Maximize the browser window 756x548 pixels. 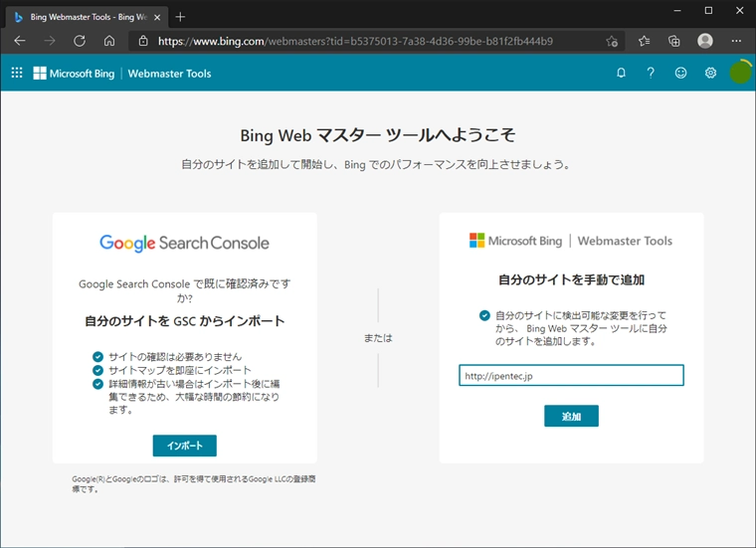pos(708,10)
